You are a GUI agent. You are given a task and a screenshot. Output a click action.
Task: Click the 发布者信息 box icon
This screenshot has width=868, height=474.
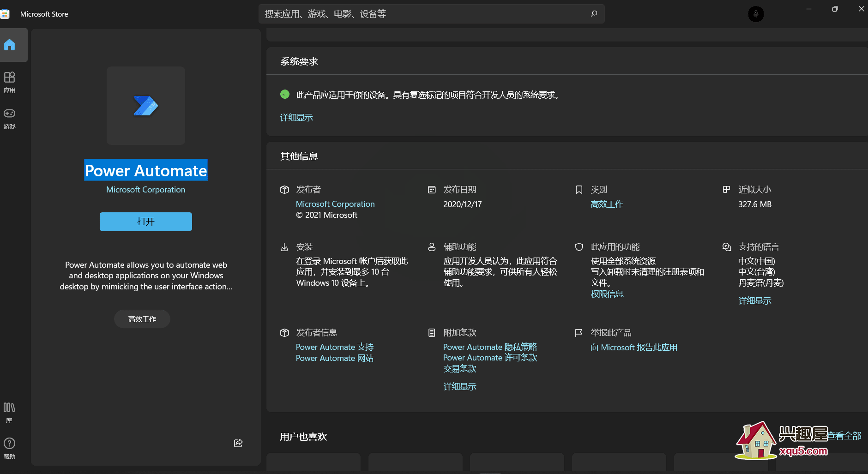(284, 333)
